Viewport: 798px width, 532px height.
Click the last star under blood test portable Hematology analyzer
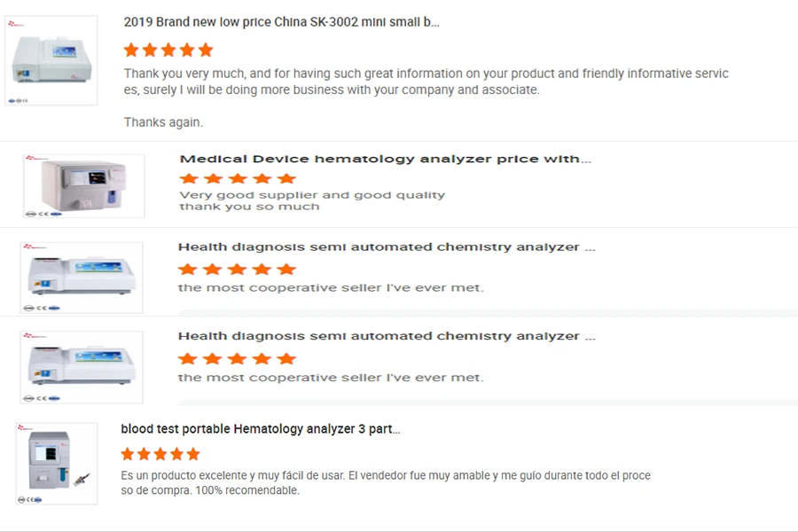[x=192, y=454]
